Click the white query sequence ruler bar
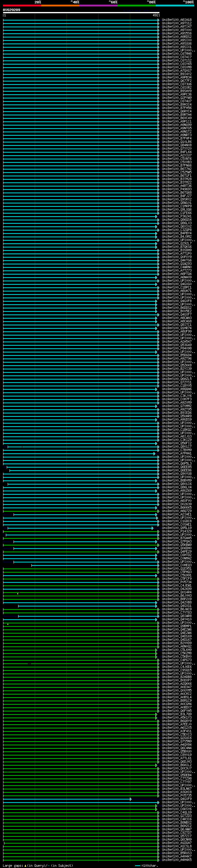197x868 pixels. (81, 12)
